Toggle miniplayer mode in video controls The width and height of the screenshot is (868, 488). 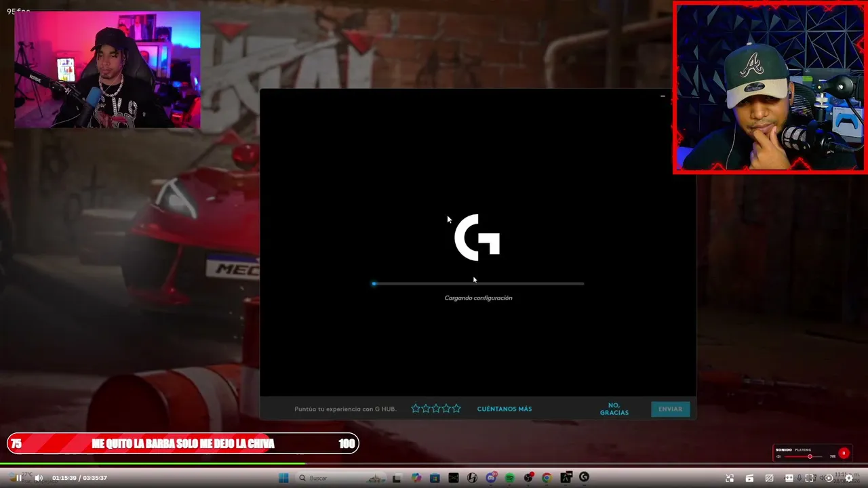click(x=730, y=478)
